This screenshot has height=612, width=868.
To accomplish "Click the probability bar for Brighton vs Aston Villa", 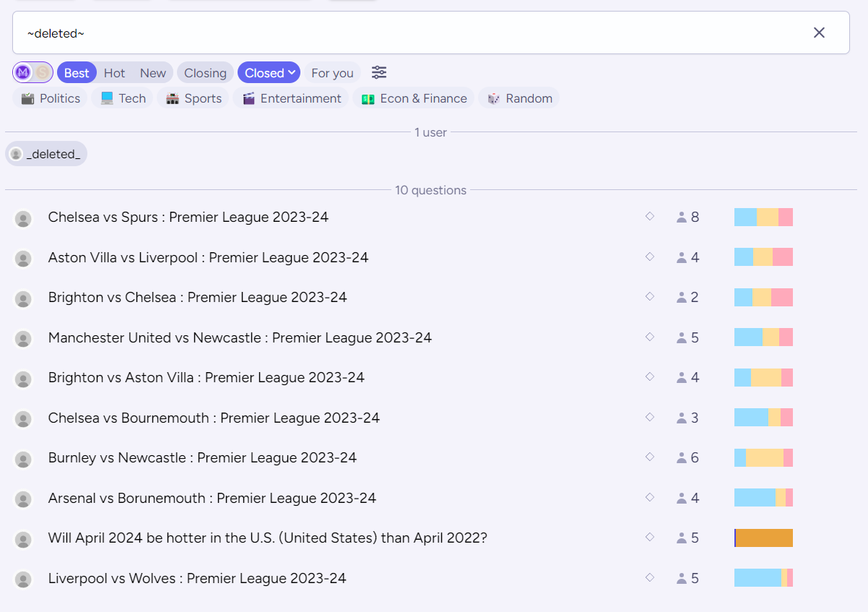I will [x=763, y=377].
